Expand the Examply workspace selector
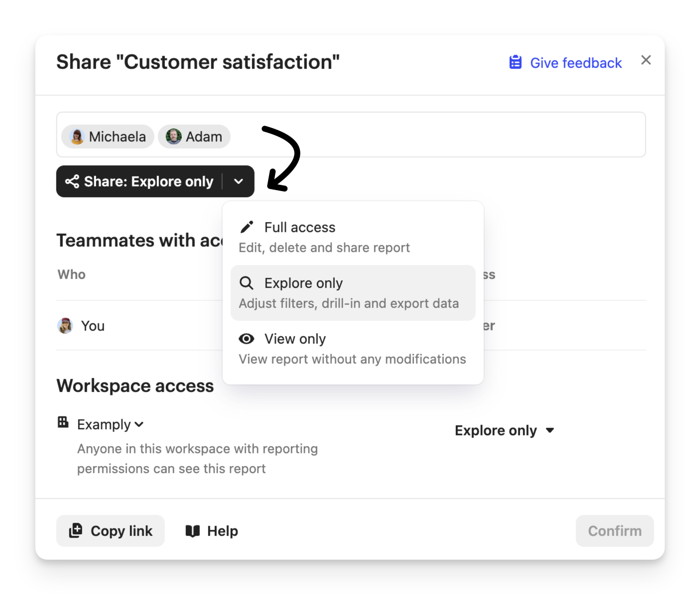 111,424
